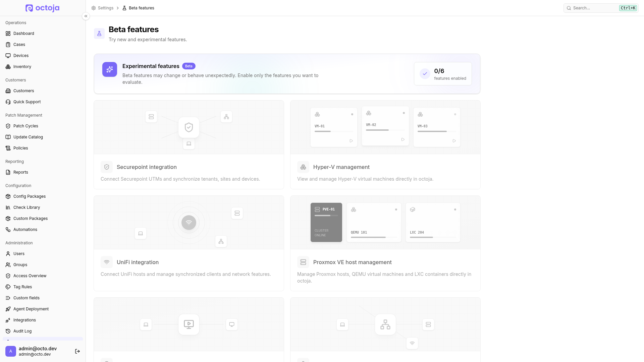The image size is (644, 362).
Task: Click the Users person icon
Action: [8, 254]
